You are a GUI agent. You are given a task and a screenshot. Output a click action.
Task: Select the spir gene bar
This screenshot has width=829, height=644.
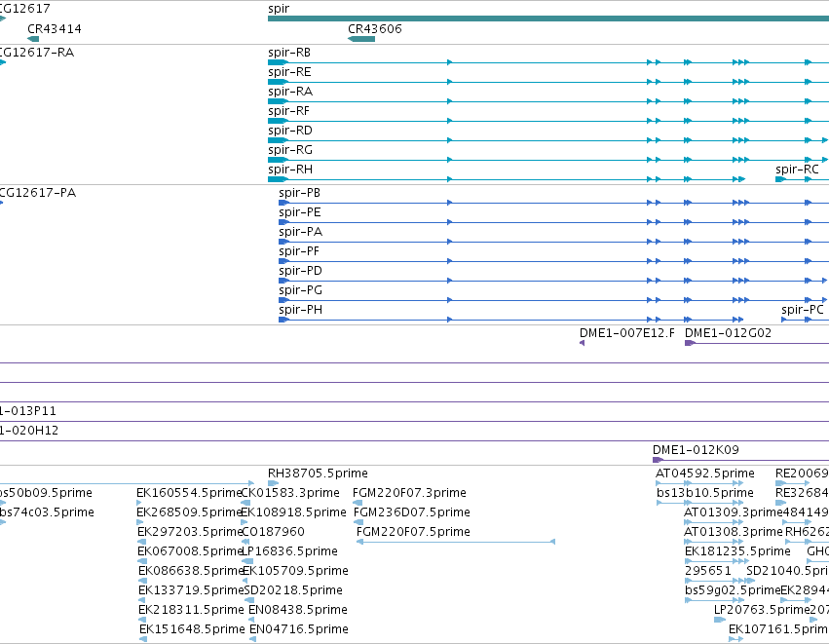(548, 19)
